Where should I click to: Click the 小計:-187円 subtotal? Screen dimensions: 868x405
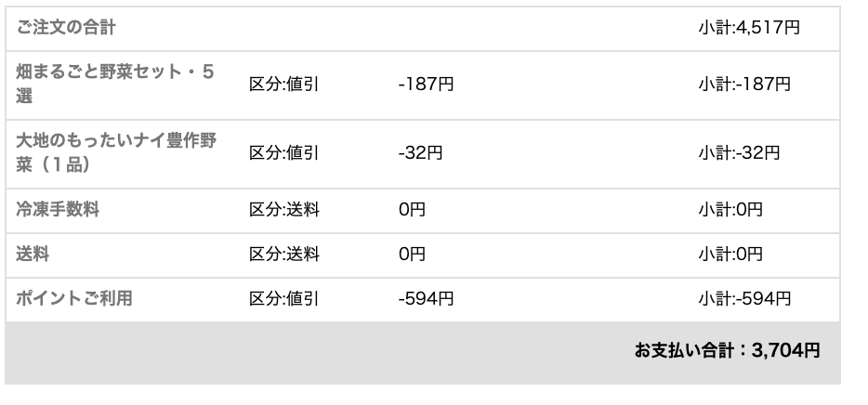point(744,85)
